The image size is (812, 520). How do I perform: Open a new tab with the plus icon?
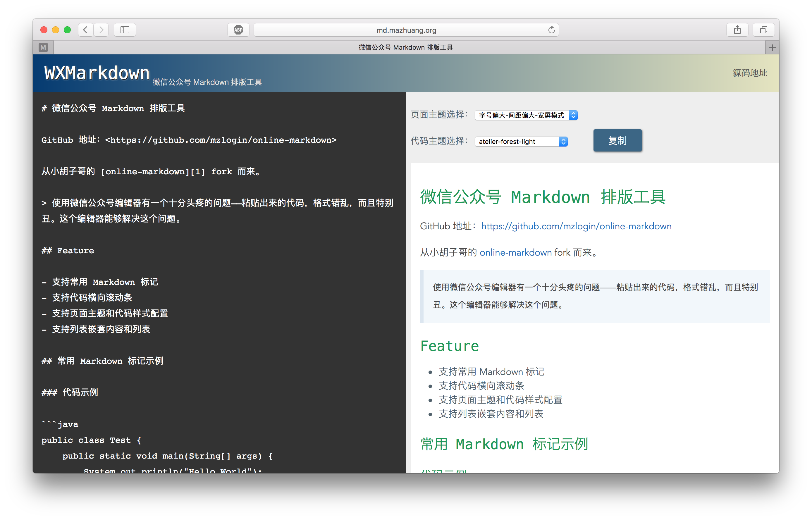(772, 47)
